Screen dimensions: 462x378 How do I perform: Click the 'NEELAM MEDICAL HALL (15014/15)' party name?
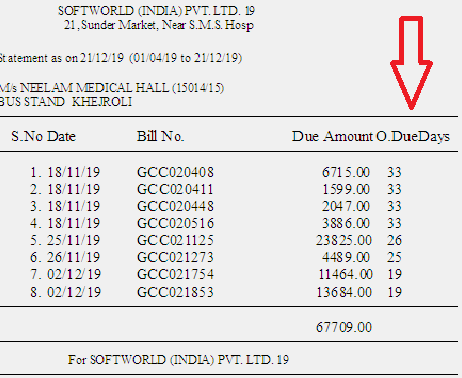(122, 88)
